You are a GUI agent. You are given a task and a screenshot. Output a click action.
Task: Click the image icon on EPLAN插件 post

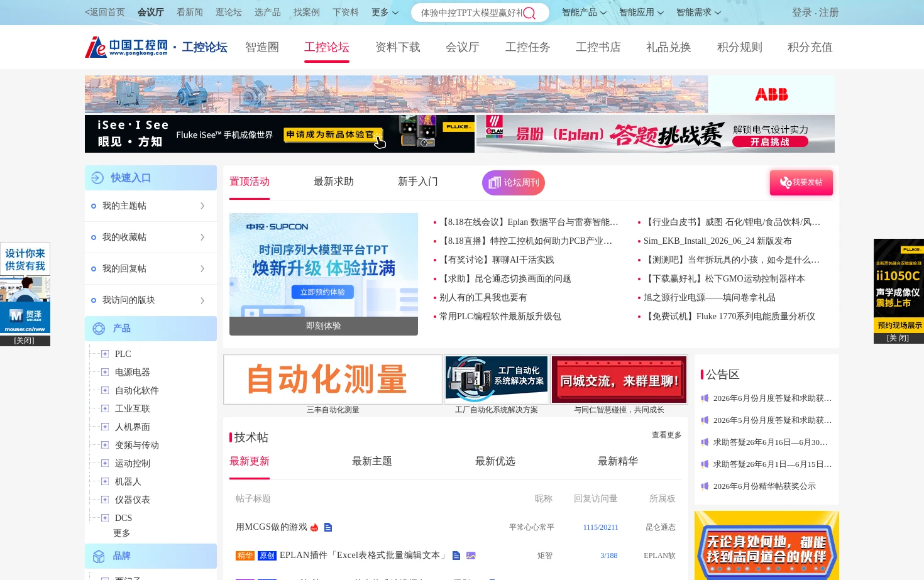(x=471, y=555)
